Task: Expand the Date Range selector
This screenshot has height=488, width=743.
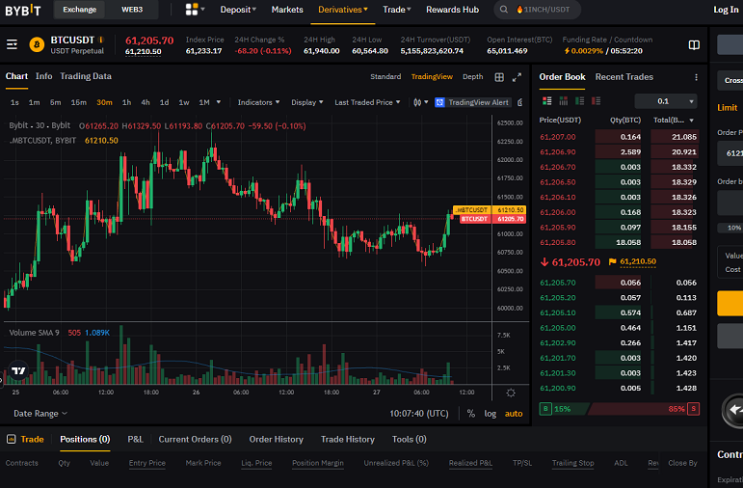Action: point(40,414)
